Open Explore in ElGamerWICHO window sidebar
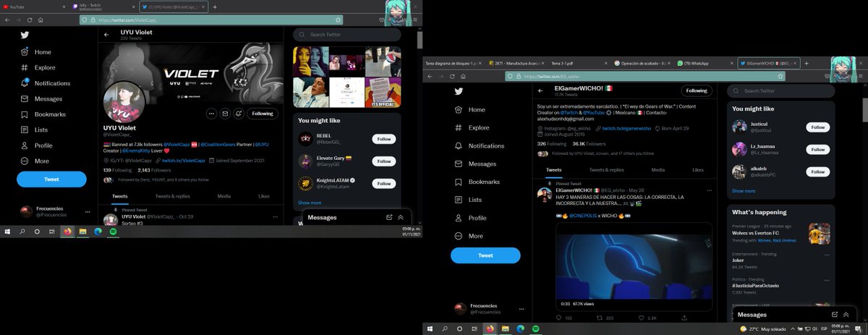This screenshot has height=335, width=868. 472,127
